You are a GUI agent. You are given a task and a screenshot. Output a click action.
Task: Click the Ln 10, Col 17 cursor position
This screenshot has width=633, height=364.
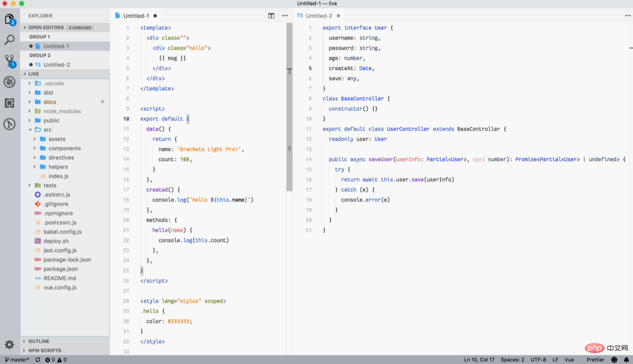480,360
